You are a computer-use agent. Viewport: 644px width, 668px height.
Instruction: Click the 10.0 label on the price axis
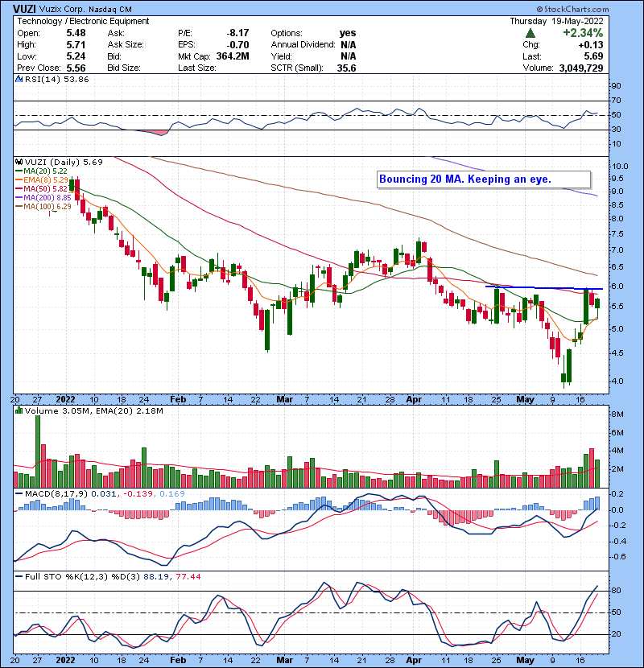(620, 167)
